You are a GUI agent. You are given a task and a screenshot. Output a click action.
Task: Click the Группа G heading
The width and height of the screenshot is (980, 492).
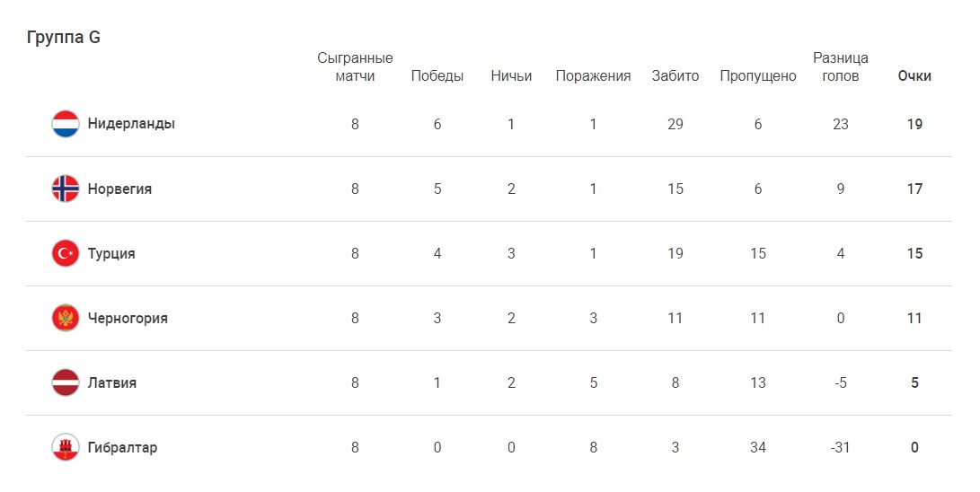(x=63, y=38)
